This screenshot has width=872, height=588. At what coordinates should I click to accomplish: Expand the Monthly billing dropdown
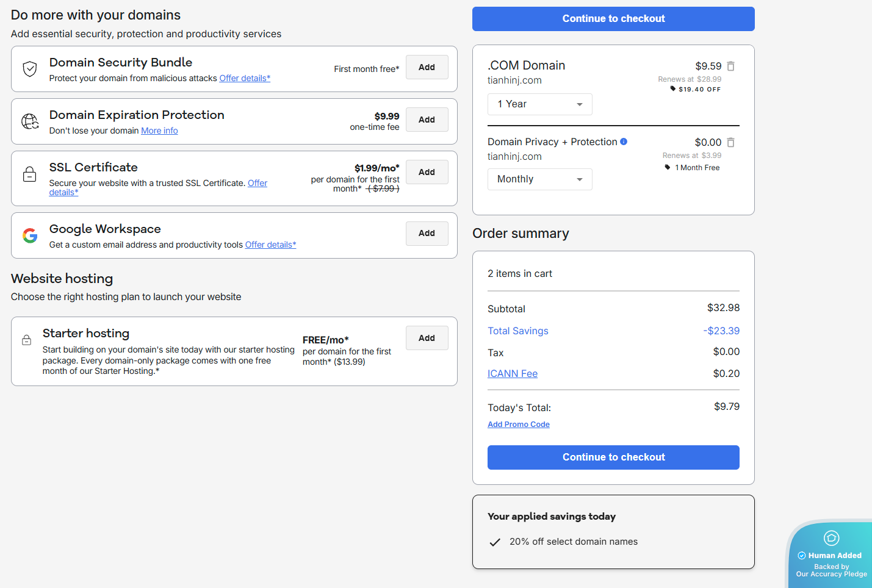pos(539,179)
